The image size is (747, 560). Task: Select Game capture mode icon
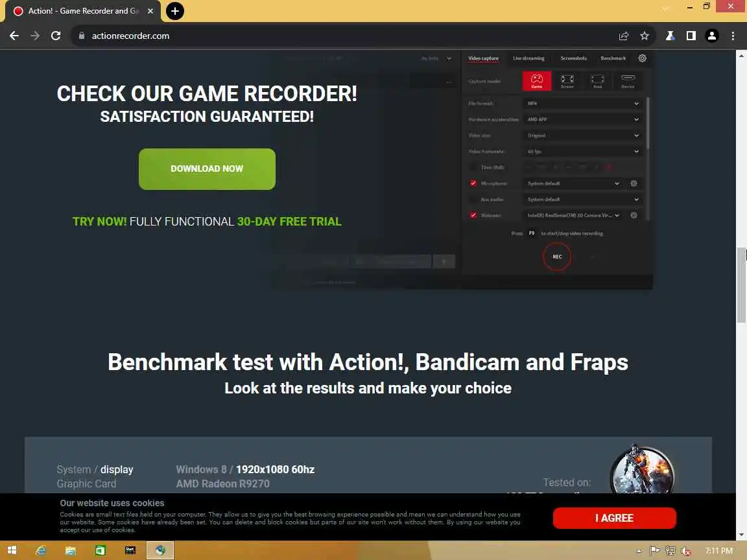[x=537, y=80]
